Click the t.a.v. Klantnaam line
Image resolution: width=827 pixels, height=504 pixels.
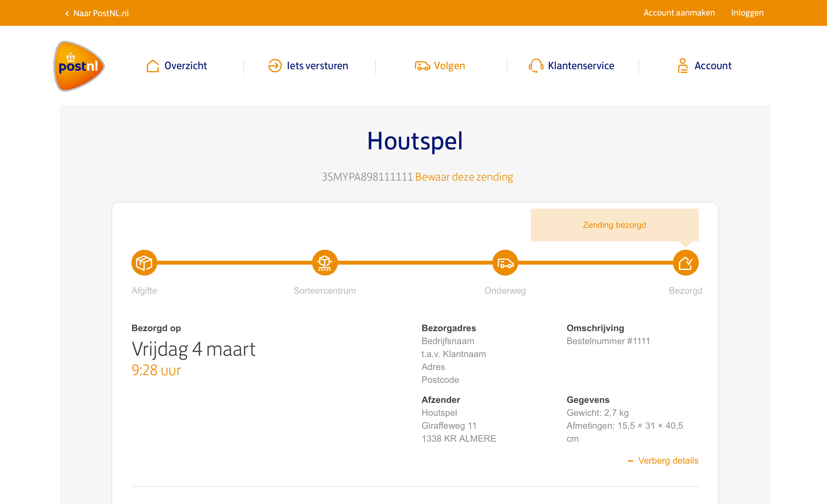click(x=454, y=354)
